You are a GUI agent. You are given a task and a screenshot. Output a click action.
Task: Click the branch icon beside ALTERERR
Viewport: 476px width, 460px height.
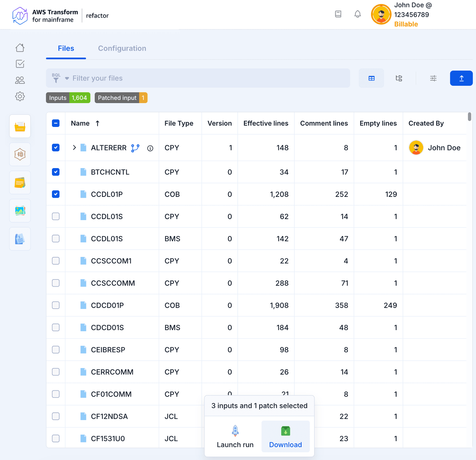coord(135,148)
